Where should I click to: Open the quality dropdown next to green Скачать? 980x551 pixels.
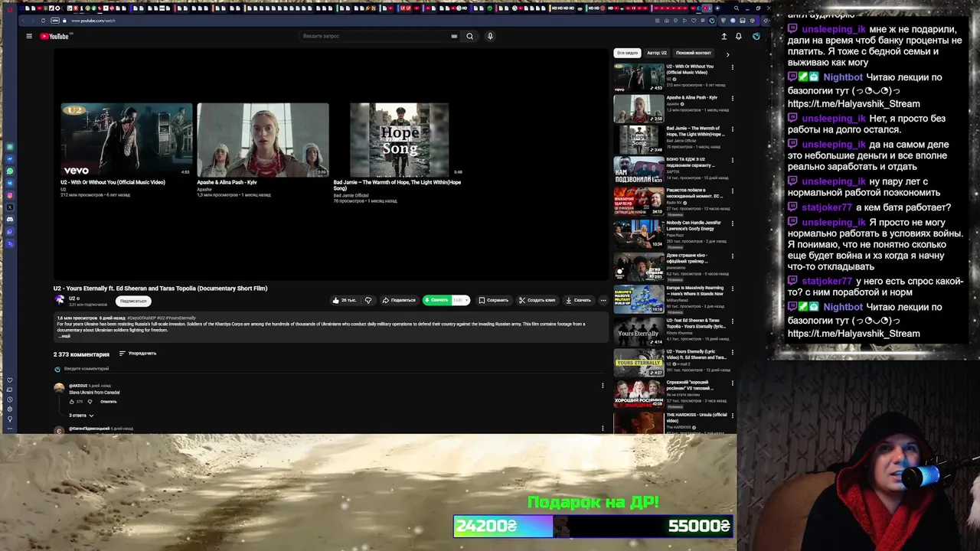(461, 300)
